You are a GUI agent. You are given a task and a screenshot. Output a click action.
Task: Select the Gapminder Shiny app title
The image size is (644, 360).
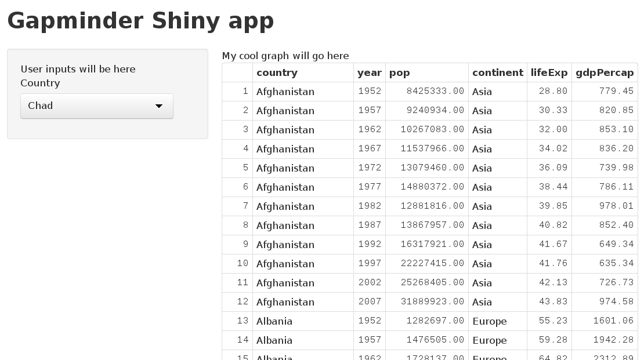(140, 21)
